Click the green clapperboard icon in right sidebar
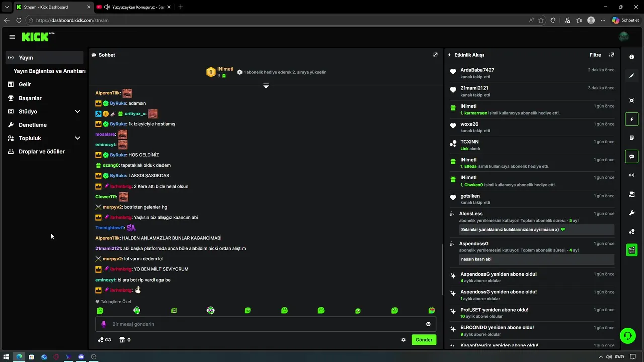 [632, 250]
